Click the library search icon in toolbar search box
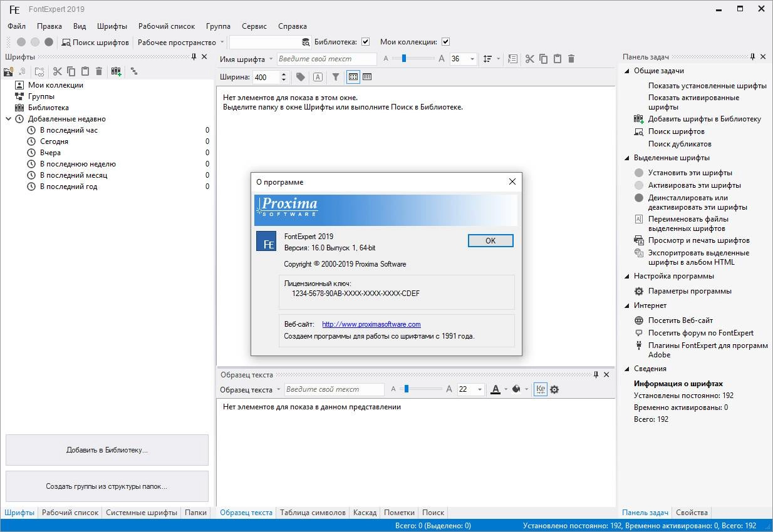The height and width of the screenshot is (532, 773). coord(306,42)
